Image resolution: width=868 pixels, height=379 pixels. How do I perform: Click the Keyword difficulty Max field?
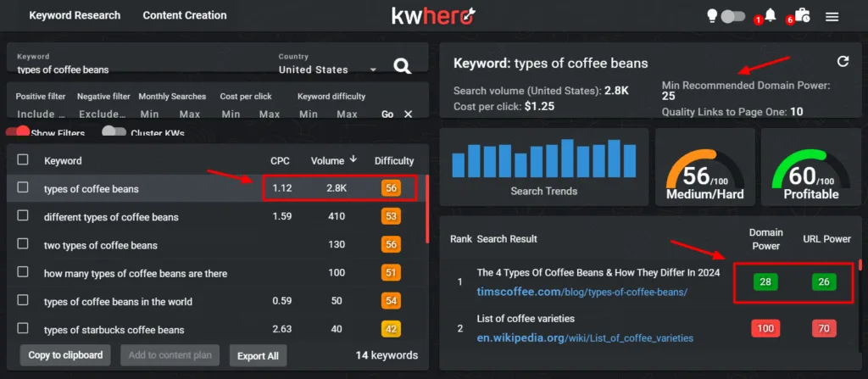pyautogui.click(x=347, y=114)
